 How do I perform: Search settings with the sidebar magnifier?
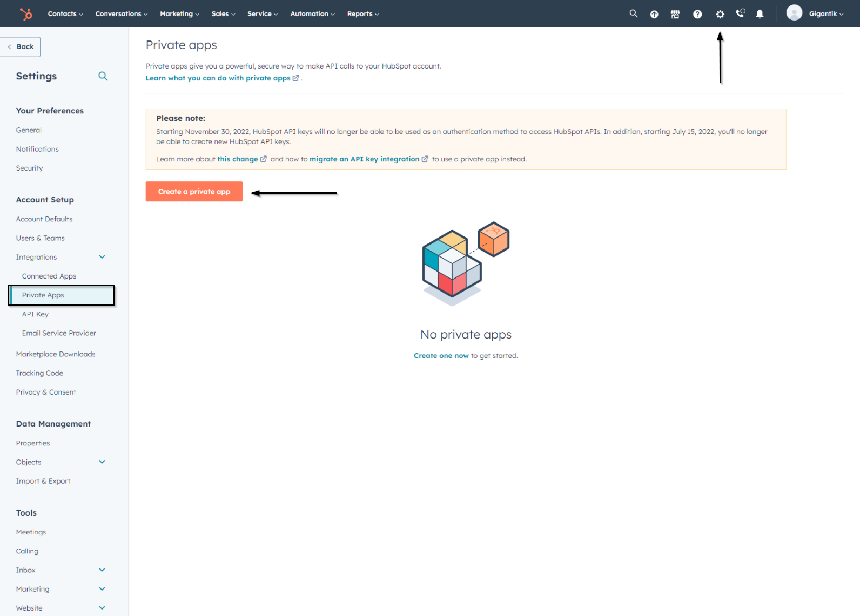(103, 76)
